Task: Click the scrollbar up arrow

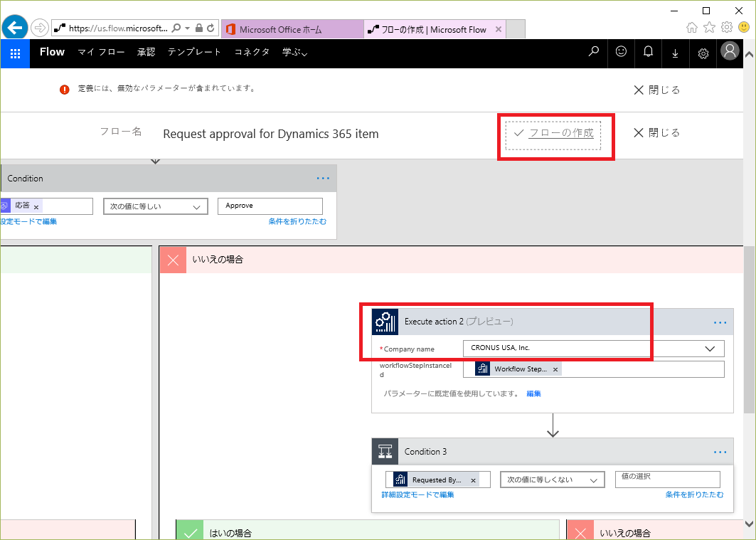Action: 749,54
